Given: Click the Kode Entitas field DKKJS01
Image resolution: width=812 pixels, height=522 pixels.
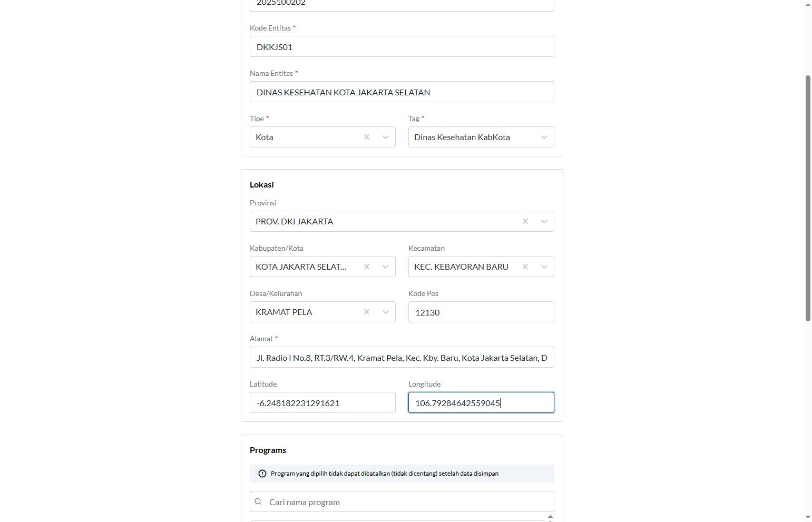Looking at the screenshot, I should [x=402, y=46].
